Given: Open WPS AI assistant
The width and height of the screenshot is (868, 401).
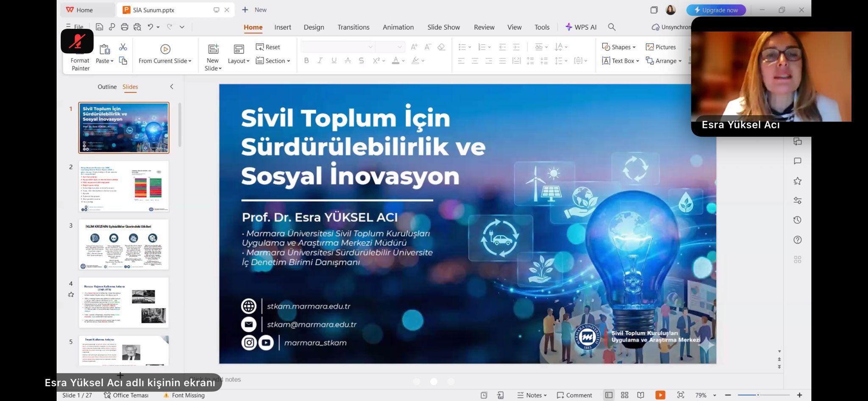Looking at the screenshot, I should pos(581,27).
